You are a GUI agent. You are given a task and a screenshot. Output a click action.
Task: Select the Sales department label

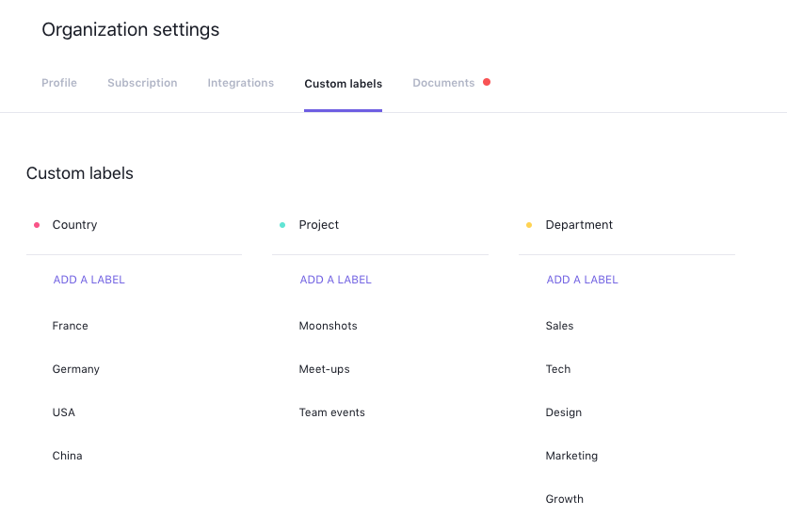559,326
